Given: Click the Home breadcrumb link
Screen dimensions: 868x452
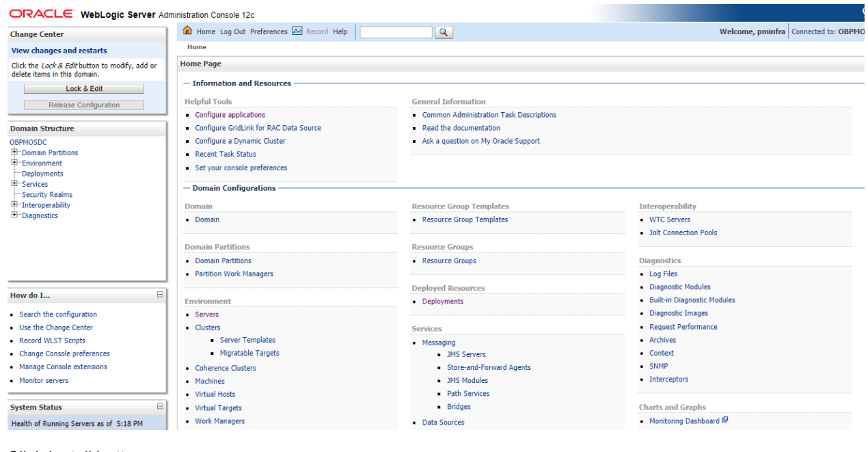Looking at the screenshot, I should tap(197, 47).
